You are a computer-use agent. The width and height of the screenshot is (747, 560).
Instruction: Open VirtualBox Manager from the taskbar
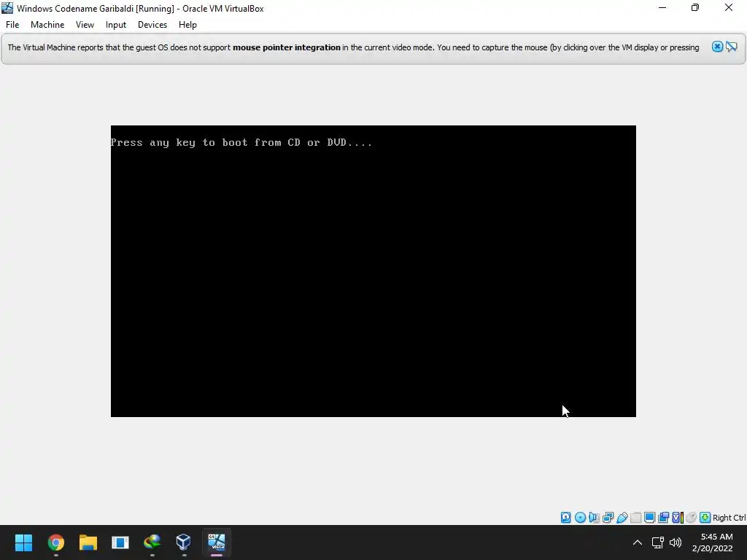click(x=184, y=542)
